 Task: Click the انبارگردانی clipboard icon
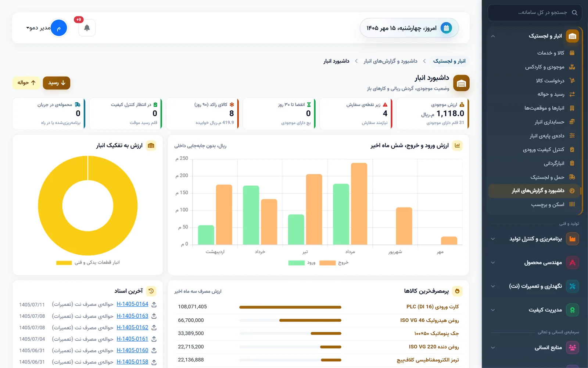572,163
